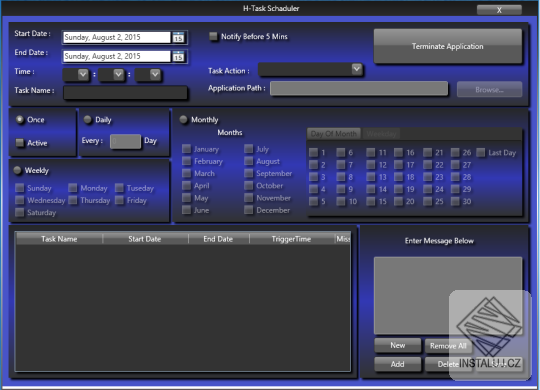Screen dimensions: 540x390
Task: Check the Monday weekday box
Action: 73,188
